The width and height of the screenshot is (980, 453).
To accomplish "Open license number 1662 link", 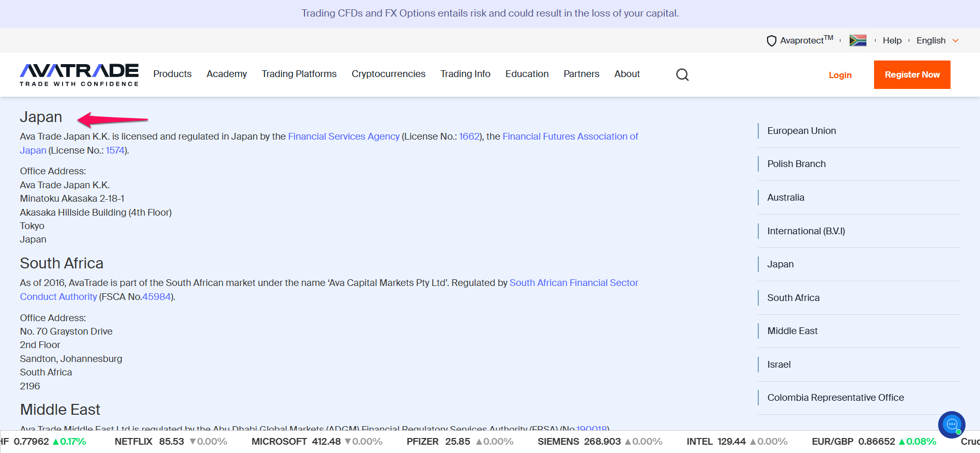I will coord(469,137).
